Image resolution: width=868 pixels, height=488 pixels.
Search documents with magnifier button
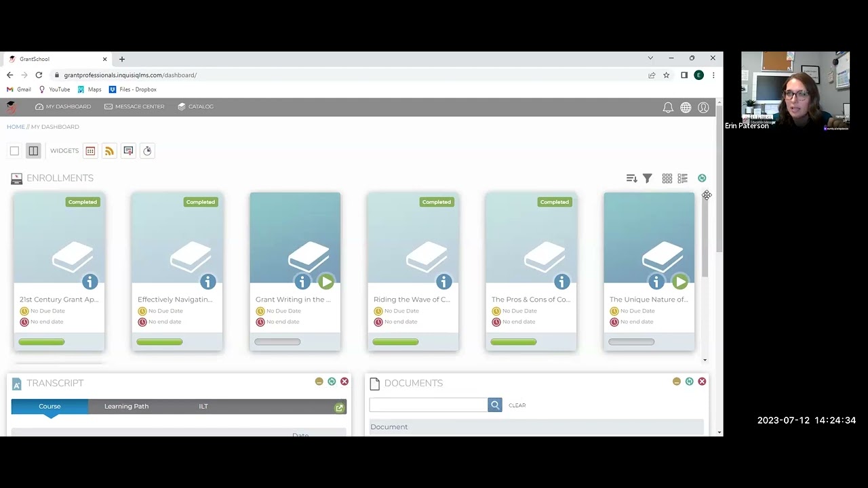pyautogui.click(x=495, y=405)
